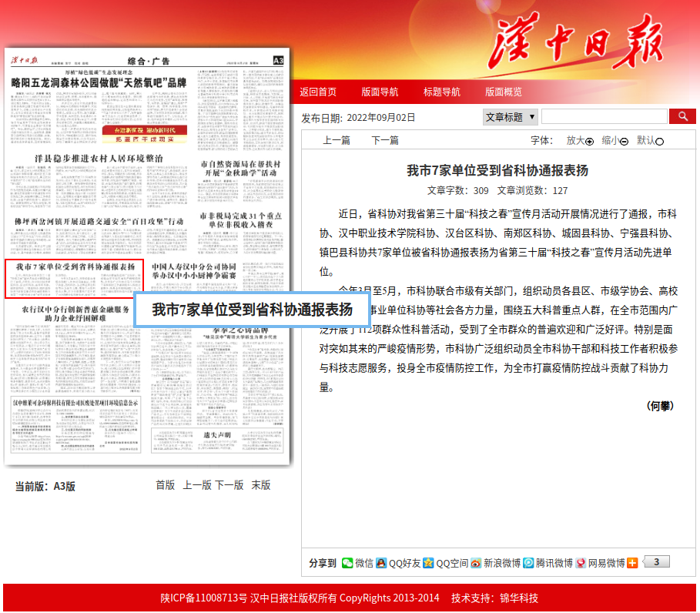Click the 文章浏览数：127 count text
Viewport: 700px width, 613px height.
(532, 191)
